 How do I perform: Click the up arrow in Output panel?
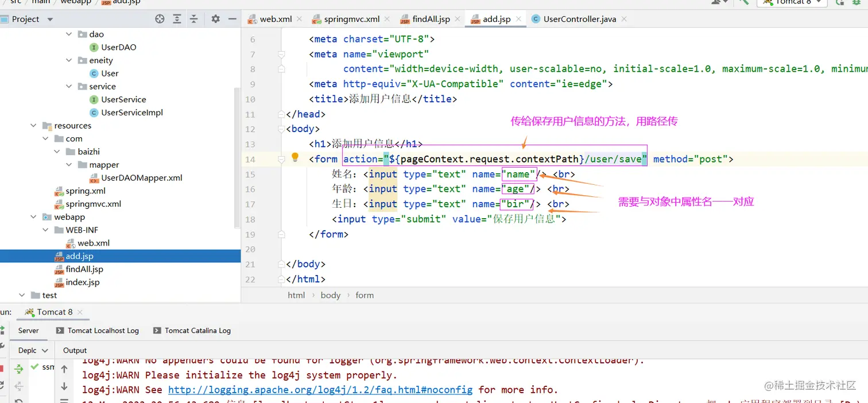(64, 369)
